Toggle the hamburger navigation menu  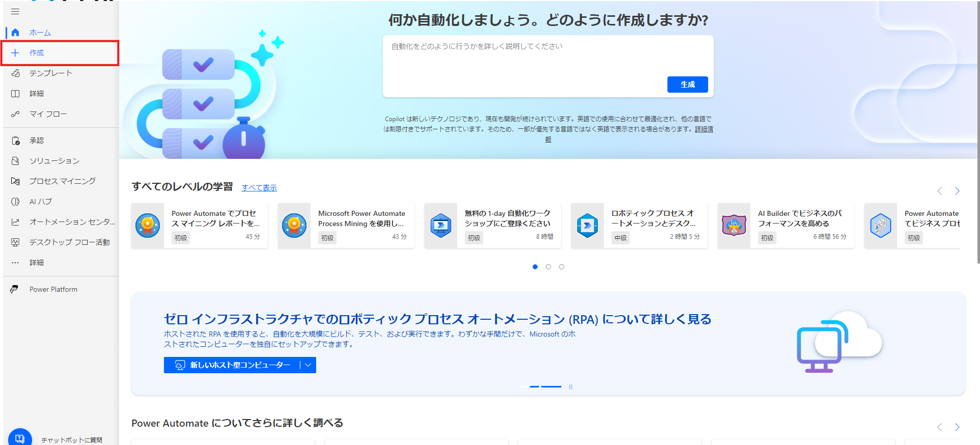[x=15, y=11]
